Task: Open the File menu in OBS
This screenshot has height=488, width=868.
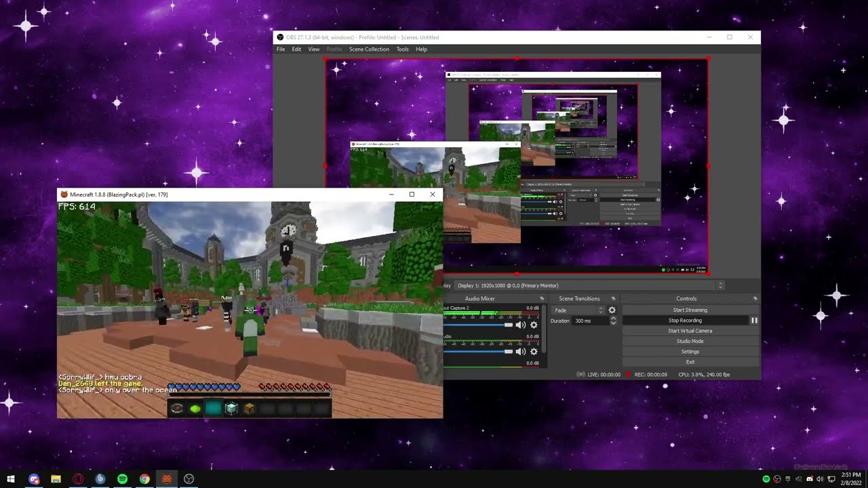Action: pyautogui.click(x=281, y=49)
